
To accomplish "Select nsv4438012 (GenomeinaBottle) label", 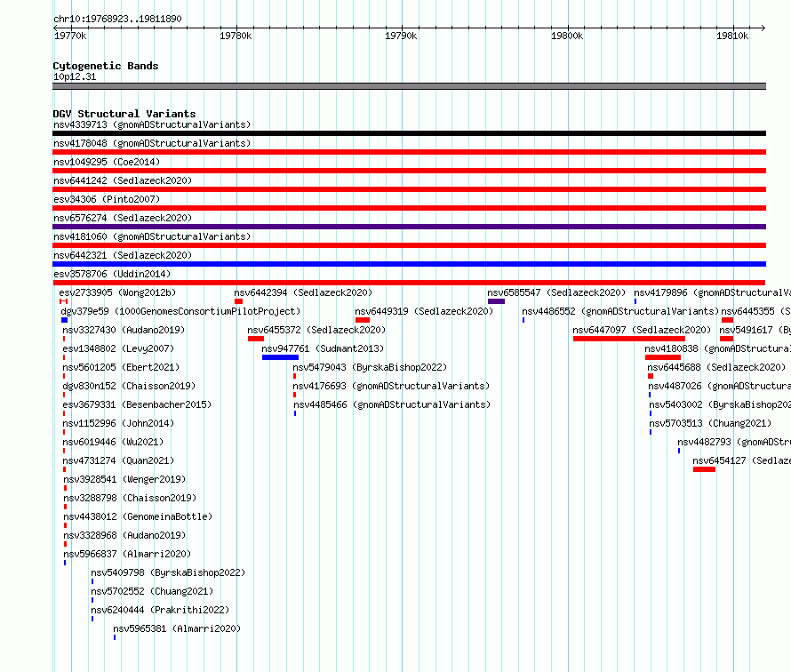I will click(x=138, y=516).
